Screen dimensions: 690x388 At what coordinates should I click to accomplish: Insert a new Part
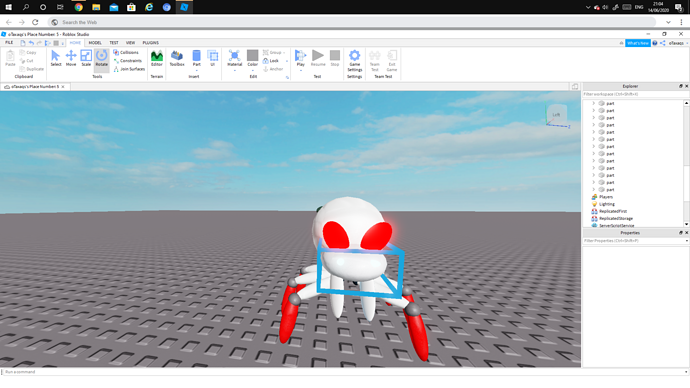[196, 57]
